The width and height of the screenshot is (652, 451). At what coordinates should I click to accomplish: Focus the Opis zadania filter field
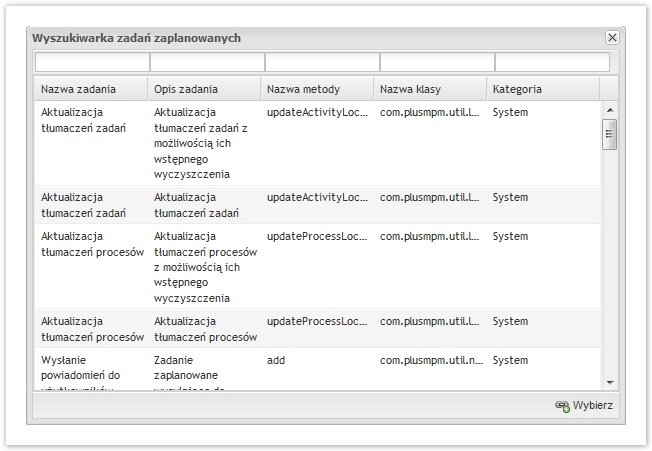[x=206, y=63]
